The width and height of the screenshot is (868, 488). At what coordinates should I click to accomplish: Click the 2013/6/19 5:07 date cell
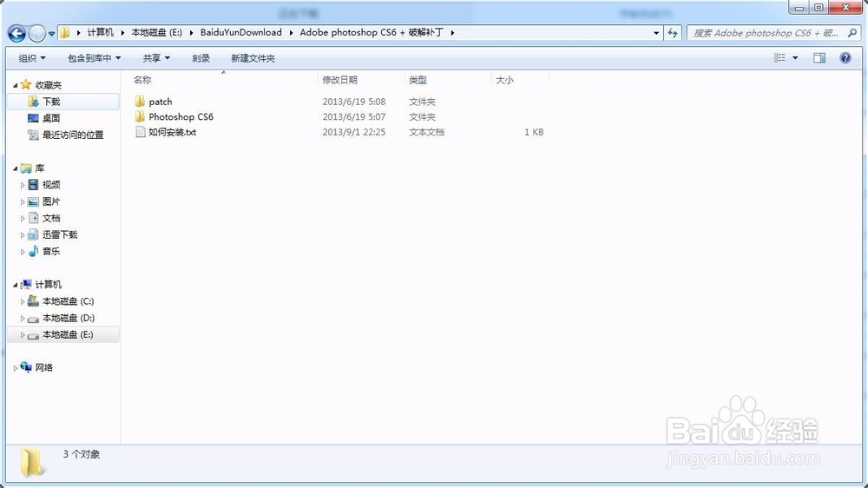[354, 117]
